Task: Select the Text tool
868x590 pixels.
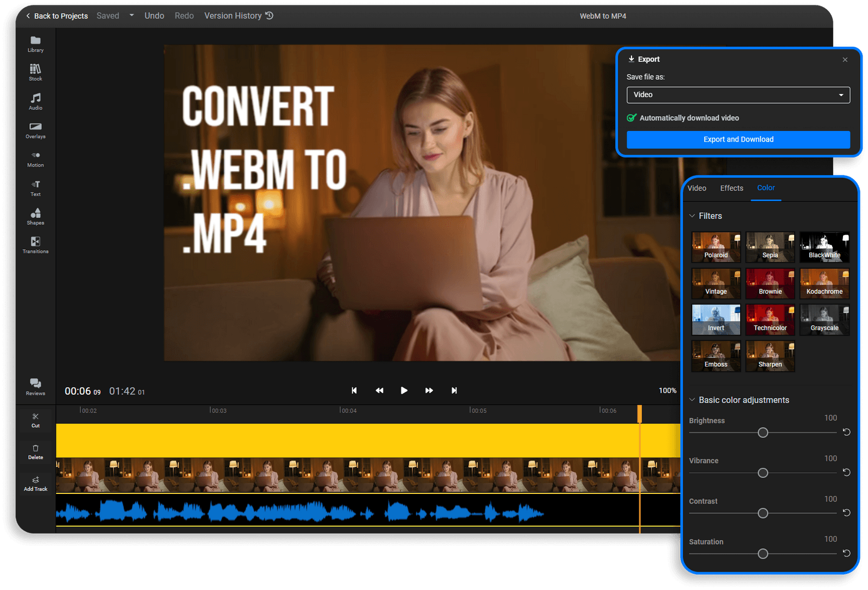Action: pos(35,188)
